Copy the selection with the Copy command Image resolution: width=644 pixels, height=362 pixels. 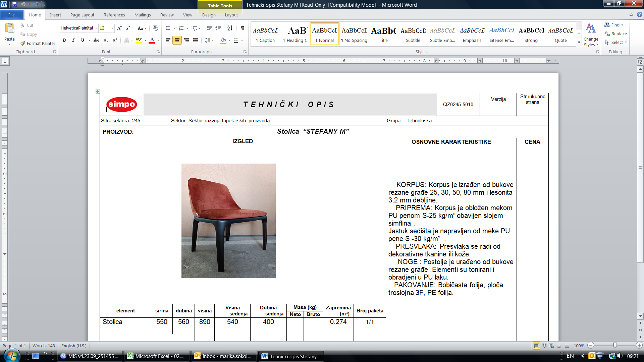[29, 34]
